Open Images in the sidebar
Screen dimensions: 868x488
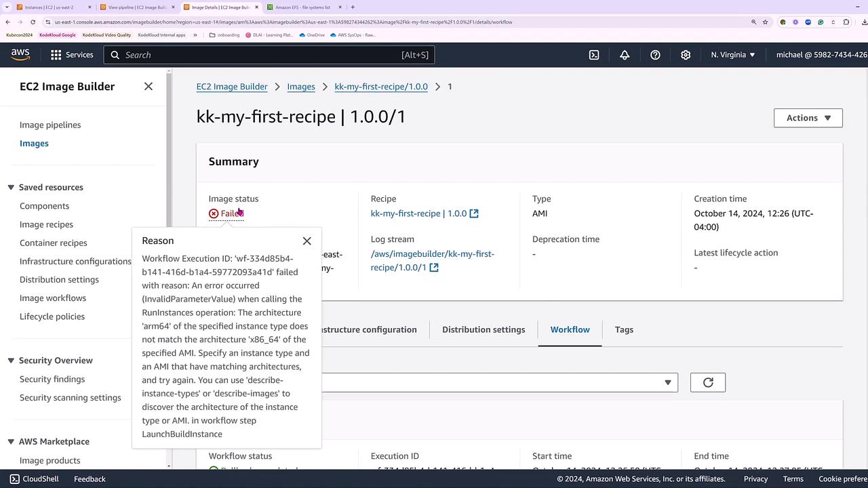tap(34, 144)
